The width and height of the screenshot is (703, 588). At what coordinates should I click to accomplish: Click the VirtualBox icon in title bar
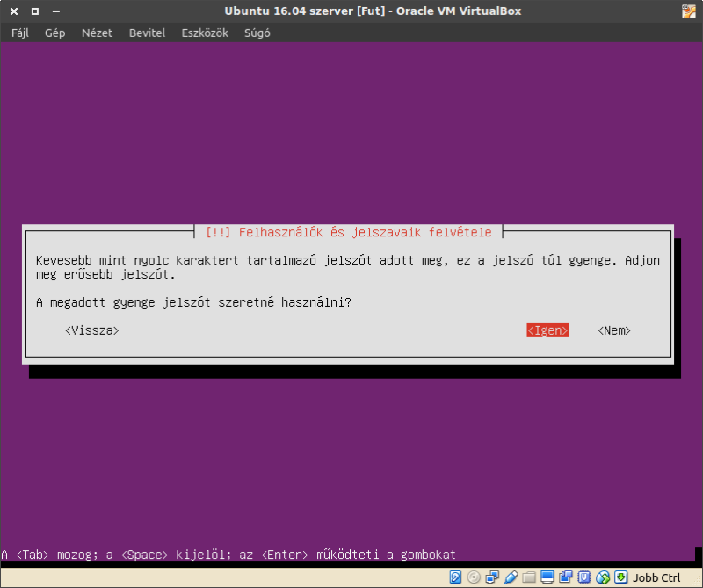pos(689,11)
